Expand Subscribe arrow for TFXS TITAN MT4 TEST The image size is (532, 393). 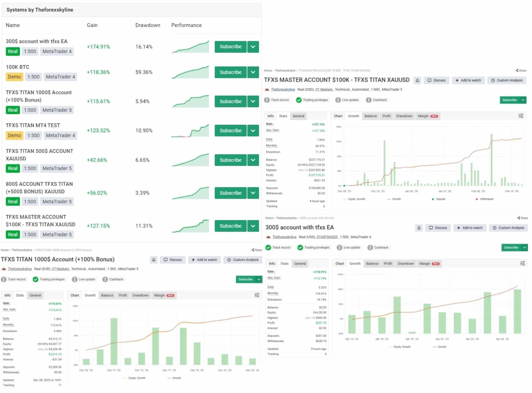(253, 130)
